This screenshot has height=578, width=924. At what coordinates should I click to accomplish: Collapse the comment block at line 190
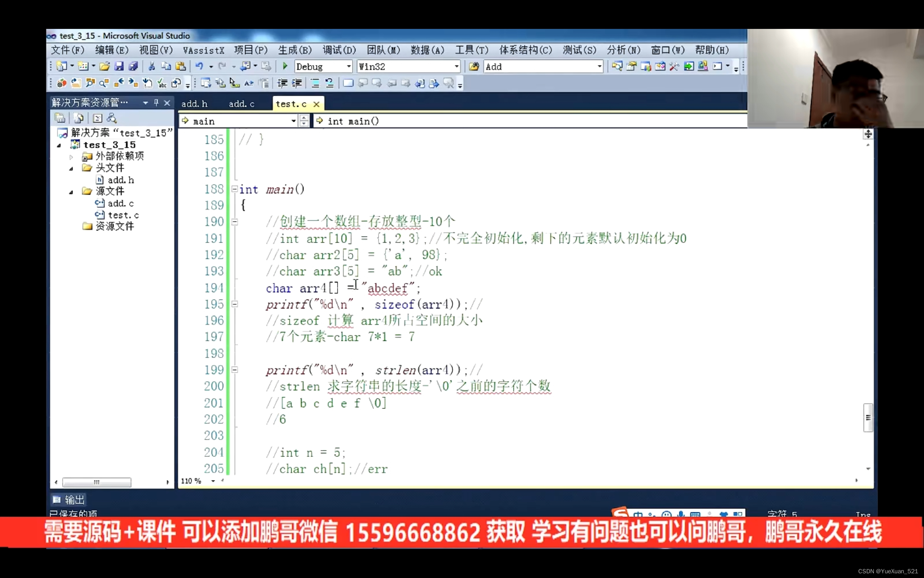tap(235, 222)
